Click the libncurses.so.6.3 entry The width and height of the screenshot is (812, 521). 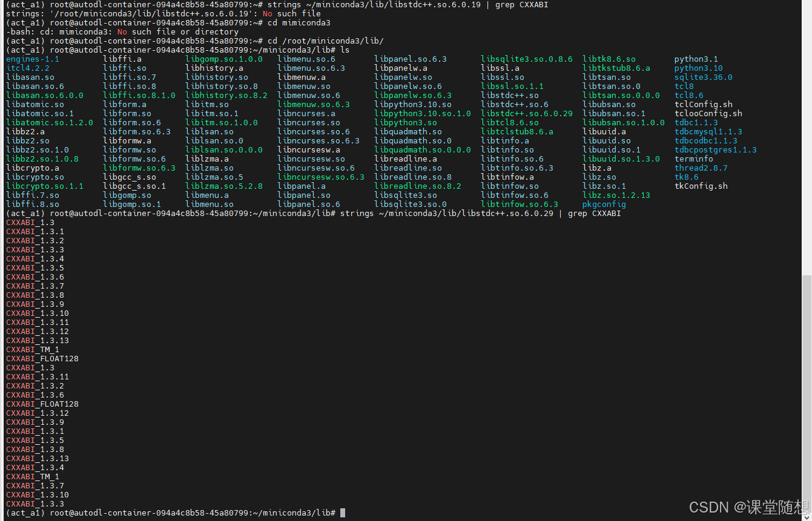[319, 141]
